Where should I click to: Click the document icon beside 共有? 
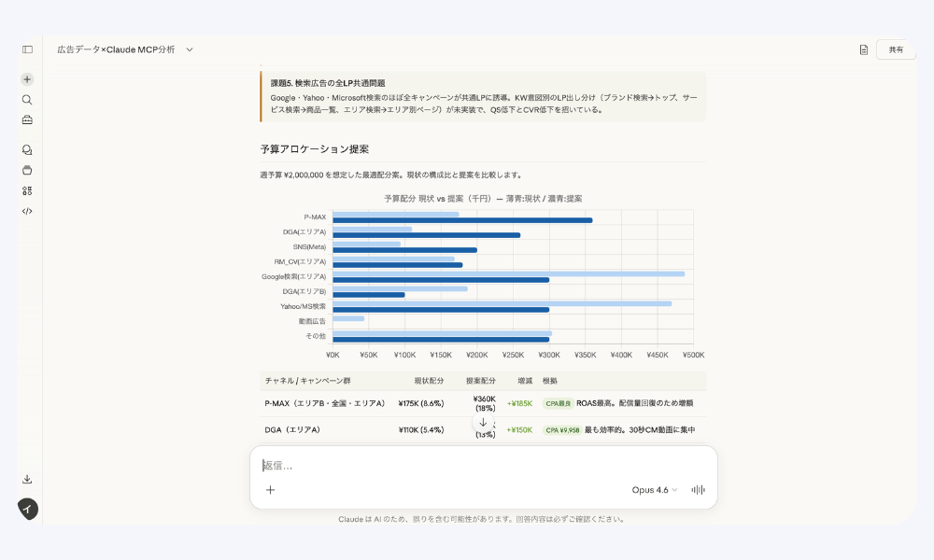point(864,49)
